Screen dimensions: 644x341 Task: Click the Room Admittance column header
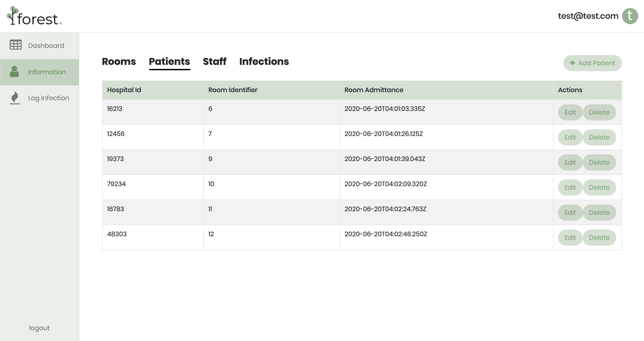click(374, 90)
